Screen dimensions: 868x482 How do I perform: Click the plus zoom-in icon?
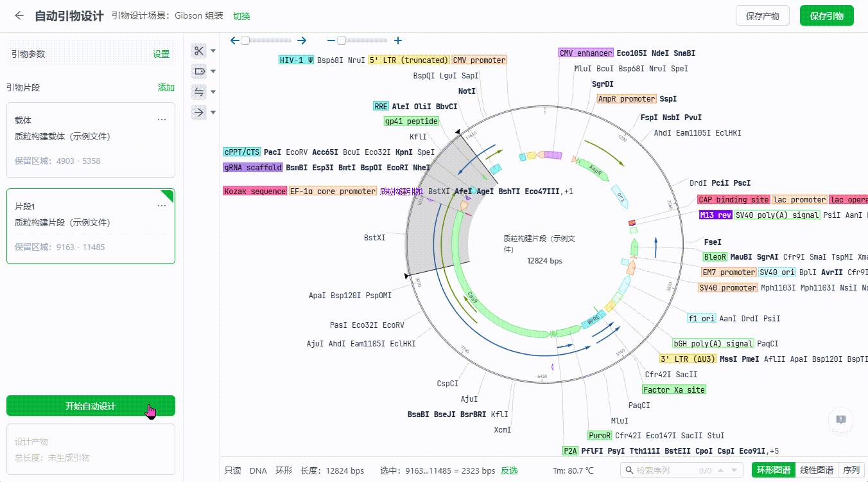tap(398, 40)
